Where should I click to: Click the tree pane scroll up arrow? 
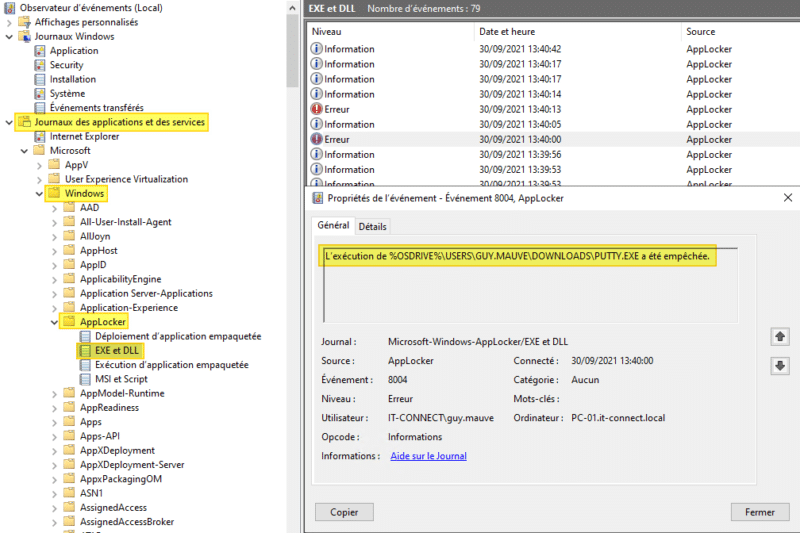[292, 8]
